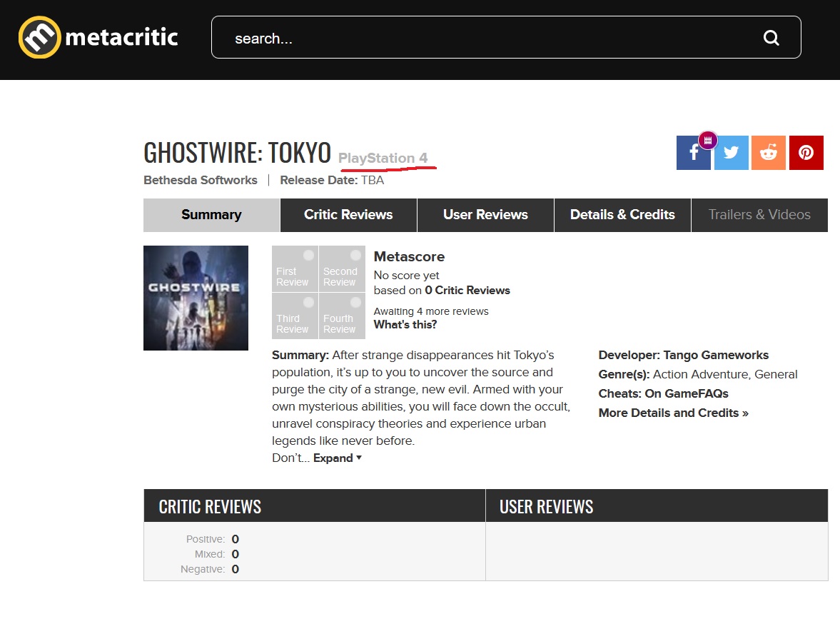The image size is (840, 624).
Task: Click the Negative reviews count
Action: tap(236, 569)
